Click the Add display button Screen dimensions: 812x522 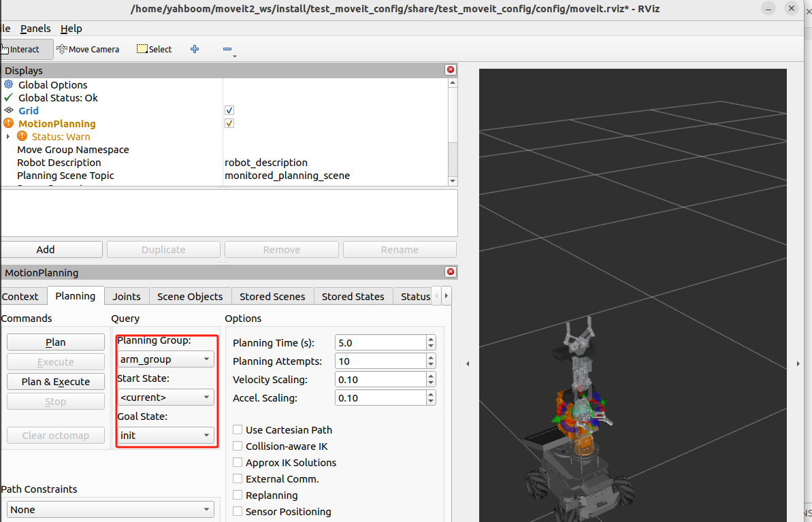tap(51, 250)
